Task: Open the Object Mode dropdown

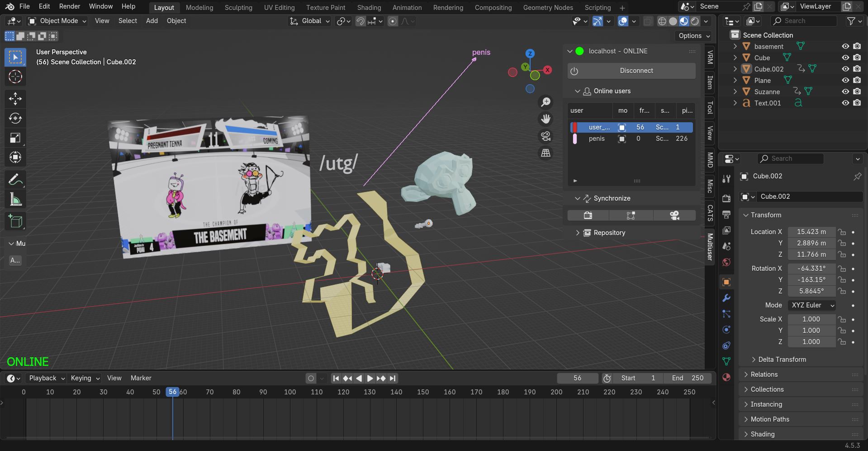Action: pos(57,21)
